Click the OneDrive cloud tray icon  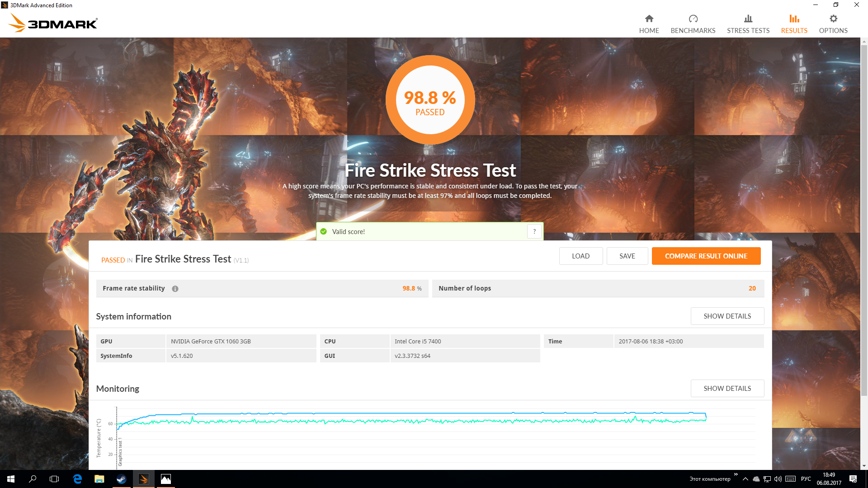[x=756, y=479]
